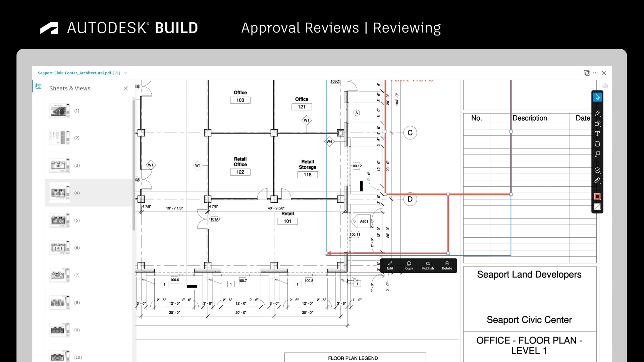Open the more options (ellipsis) menu

[595, 73]
